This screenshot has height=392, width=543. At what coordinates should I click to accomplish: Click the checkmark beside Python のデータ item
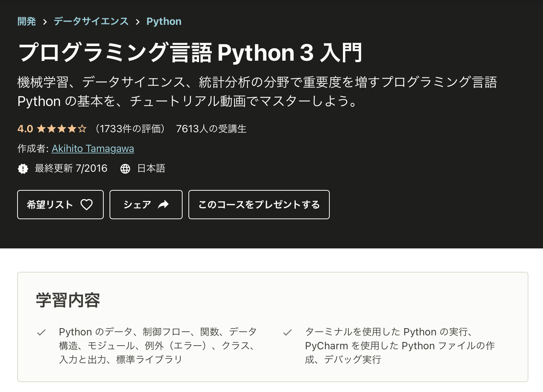[x=41, y=332]
